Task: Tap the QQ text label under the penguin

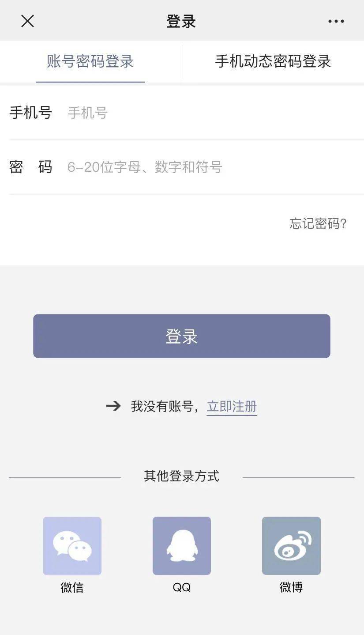Action: (182, 587)
